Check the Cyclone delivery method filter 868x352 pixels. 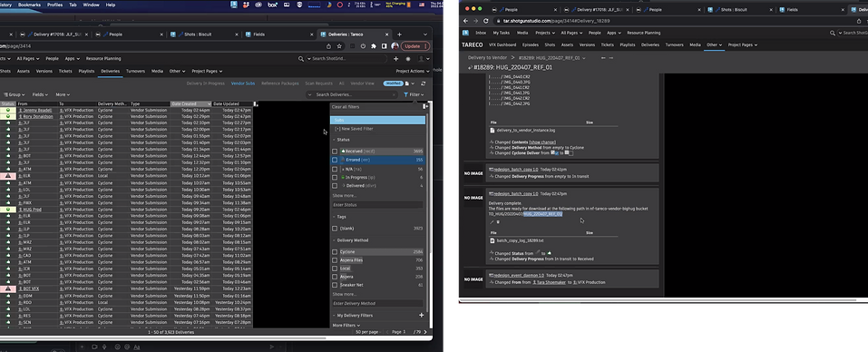coord(335,252)
